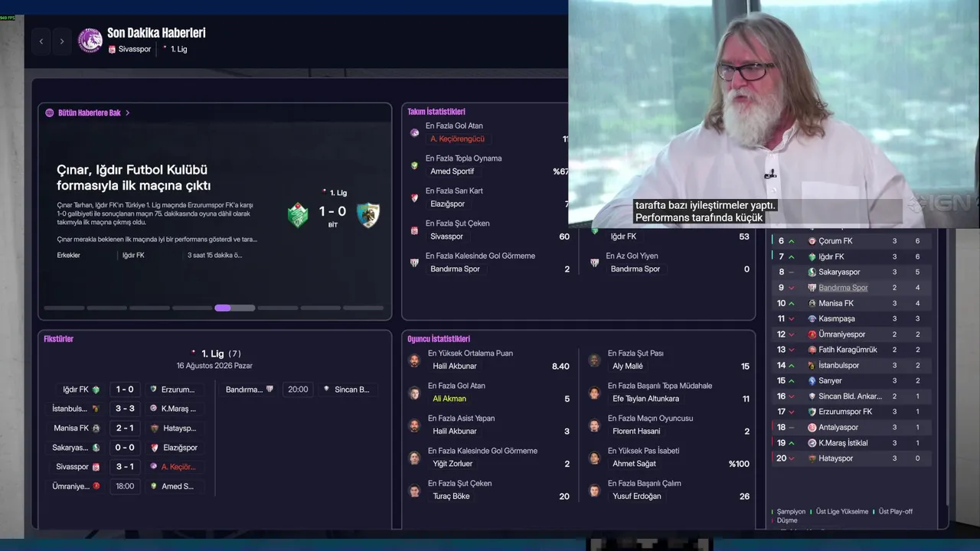Open Elazığspor in En Fazla Sarı Kart
This screenshot has width=980, height=551.
click(x=447, y=204)
